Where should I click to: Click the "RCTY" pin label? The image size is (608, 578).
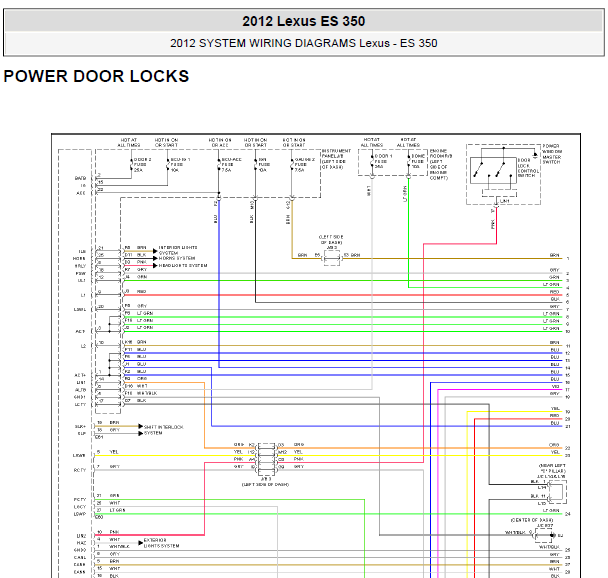tap(79, 470)
